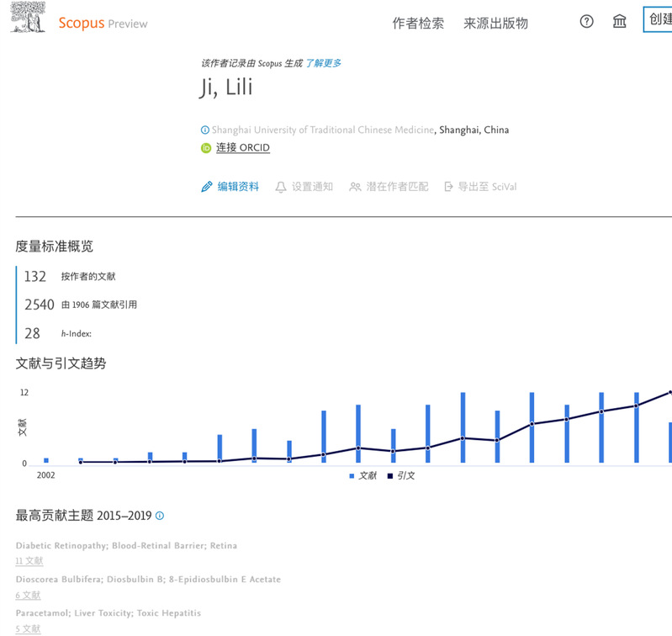The image size is (672, 636).
Task: Click info icon next to 最高贡献主题 2015–2019
Action: (160, 516)
